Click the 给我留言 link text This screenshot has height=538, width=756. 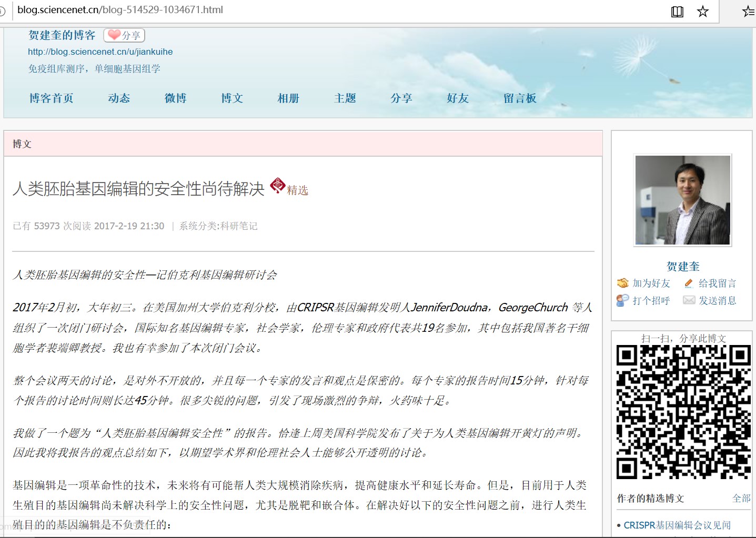[717, 283]
